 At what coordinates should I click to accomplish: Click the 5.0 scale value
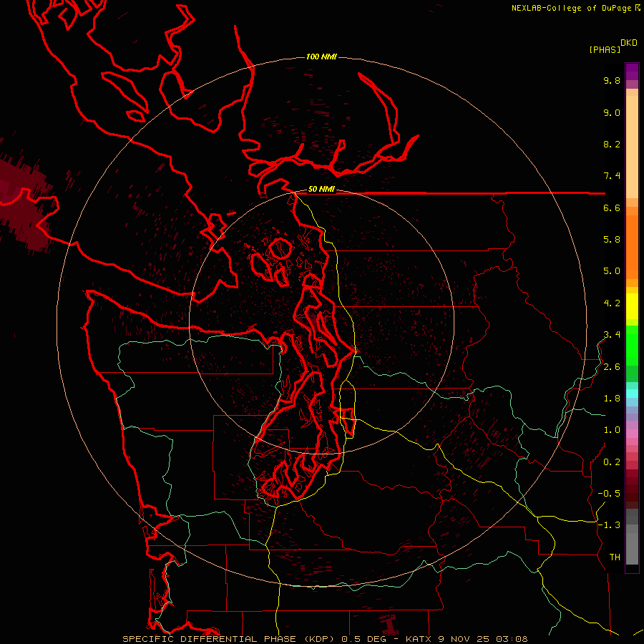(612, 271)
